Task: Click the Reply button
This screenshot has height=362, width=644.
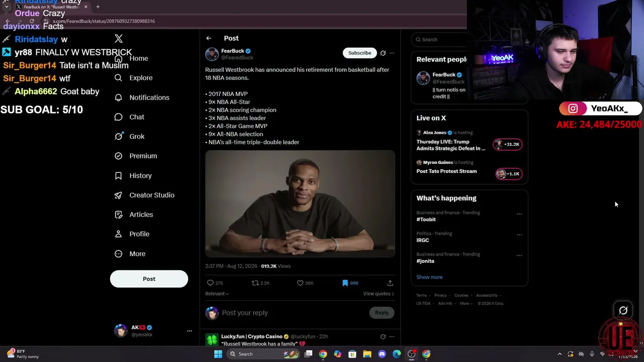Action: 382,313
